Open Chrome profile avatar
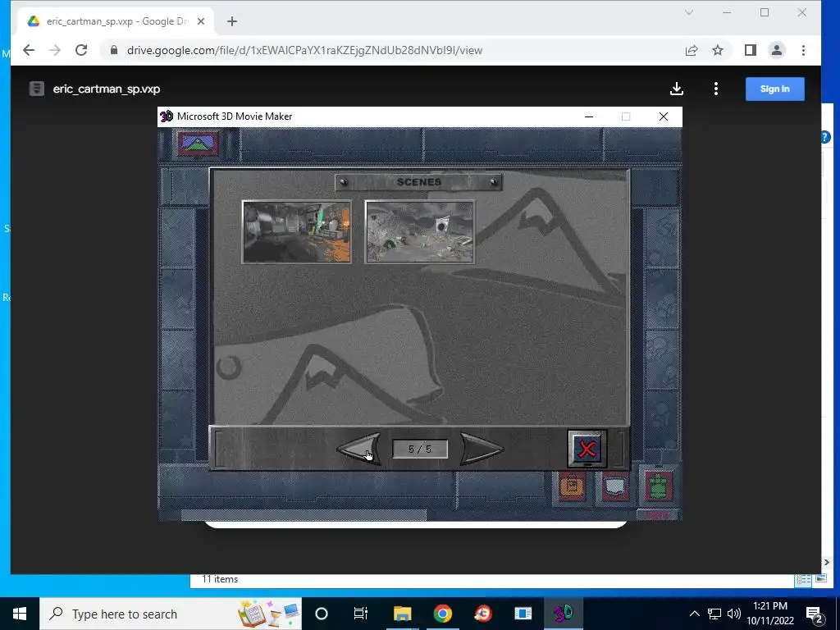The image size is (840, 630). [x=776, y=50]
